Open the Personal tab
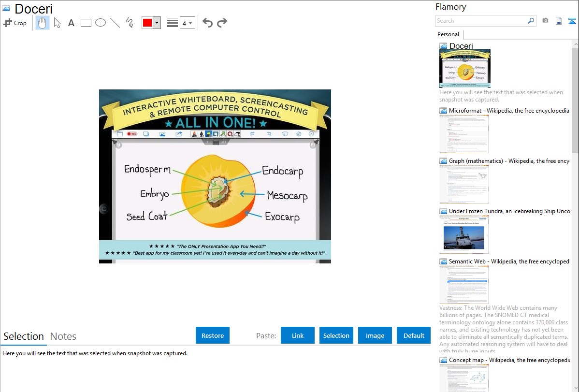The width and height of the screenshot is (579, 392). pyautogui.click(x=449, y=34)
